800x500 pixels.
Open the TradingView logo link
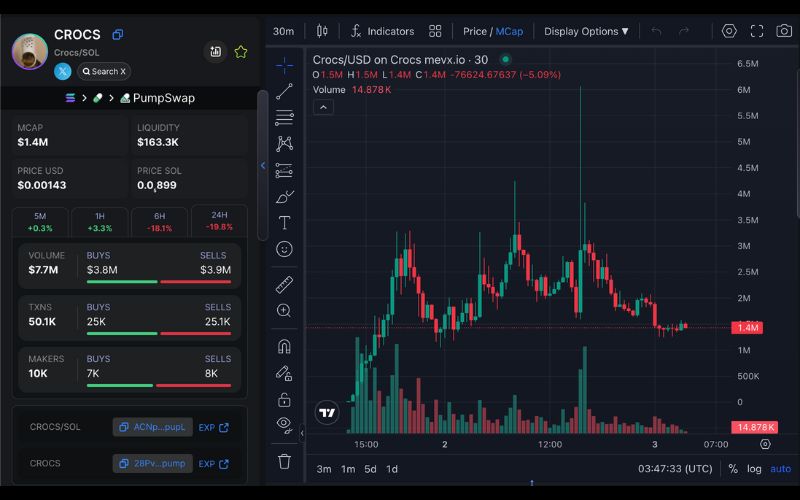(x=327, y=412)
